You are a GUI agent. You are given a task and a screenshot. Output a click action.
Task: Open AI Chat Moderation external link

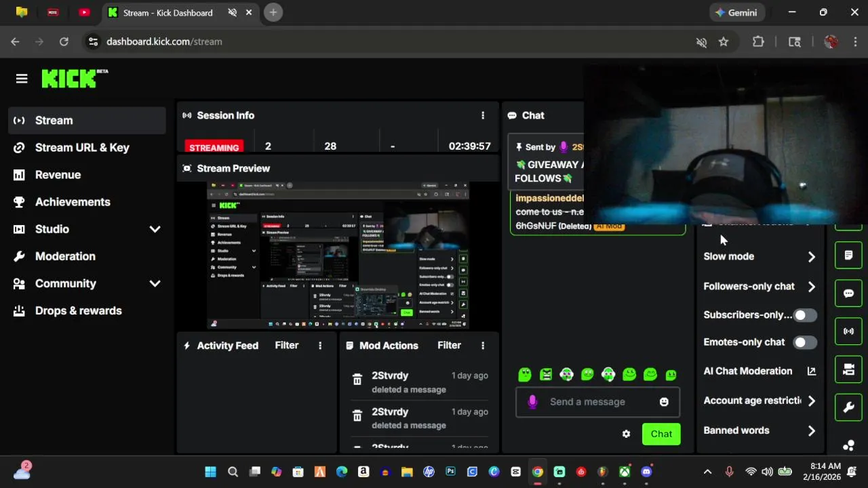(x=811, y=371)
